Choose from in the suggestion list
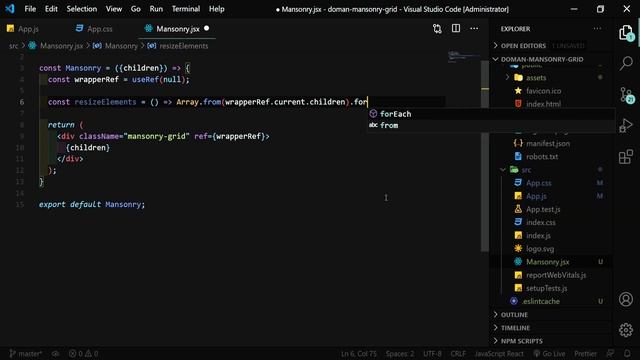 [491, 125]
